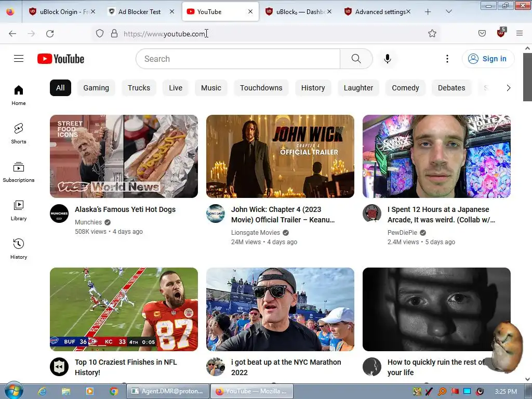
Task: Select the Debates category chip
Action: (x=451, y=88)
